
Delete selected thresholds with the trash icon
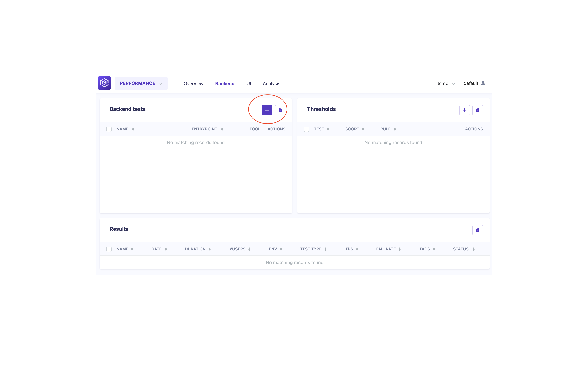point(477,110)
